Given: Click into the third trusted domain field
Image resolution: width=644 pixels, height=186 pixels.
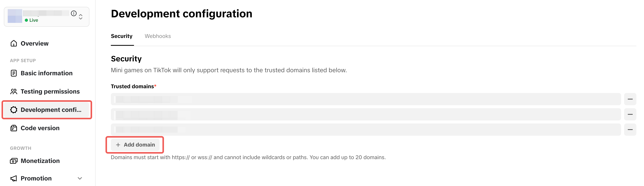Looking at the screenshot, I should (x=366, y=130).
